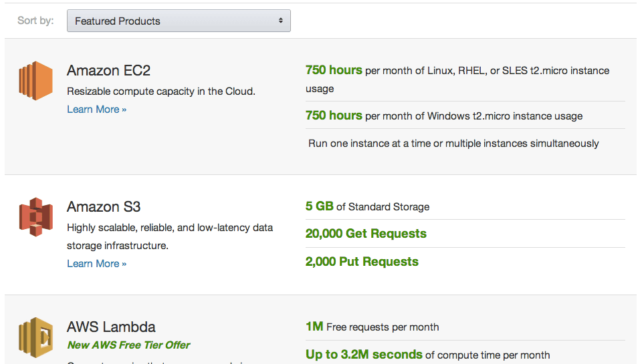This screenshot has height=364, width=642.
Task: Open Learn More link under Amazon EC2
Action: (96, 110)
